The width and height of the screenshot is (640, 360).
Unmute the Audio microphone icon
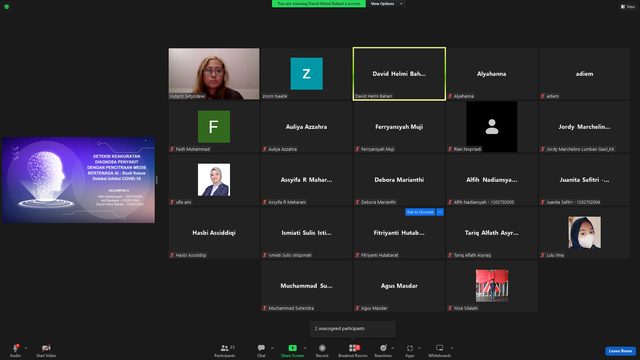[x=16, y=348]
